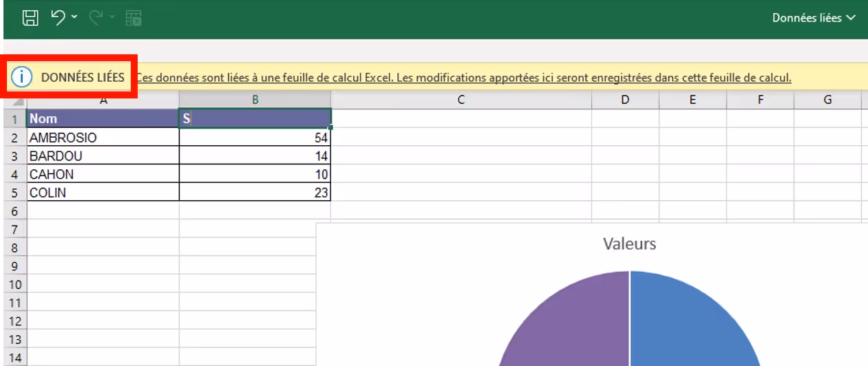Screen dimensions: 868x366
Task: Select column E header
Action: [x=692, y=100]
